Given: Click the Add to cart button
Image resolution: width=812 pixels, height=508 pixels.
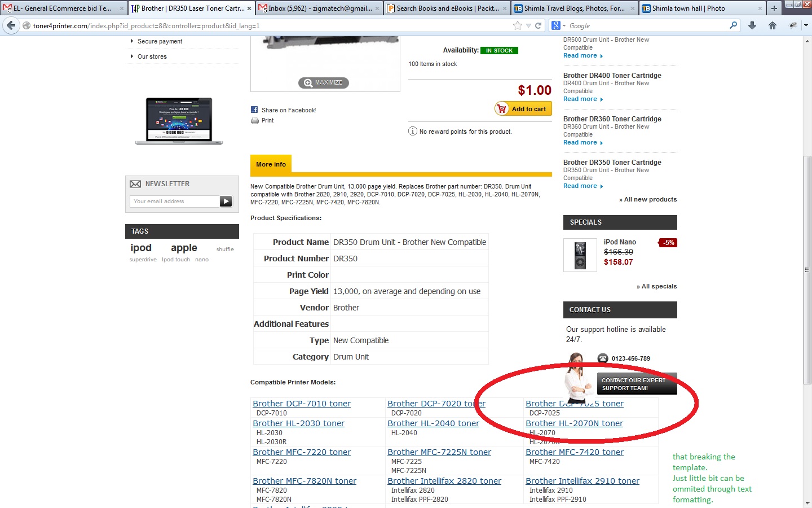Looking at the screenshot, I should coord(523,109).
